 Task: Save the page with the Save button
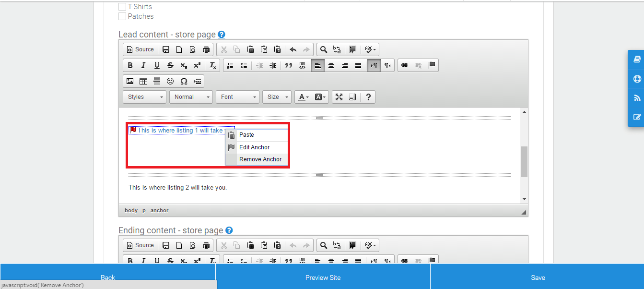coord(538,277)
